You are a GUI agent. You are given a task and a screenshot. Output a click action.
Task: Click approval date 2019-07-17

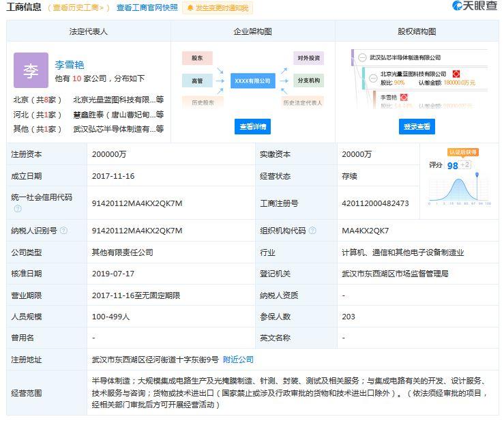tap(113, 274)
